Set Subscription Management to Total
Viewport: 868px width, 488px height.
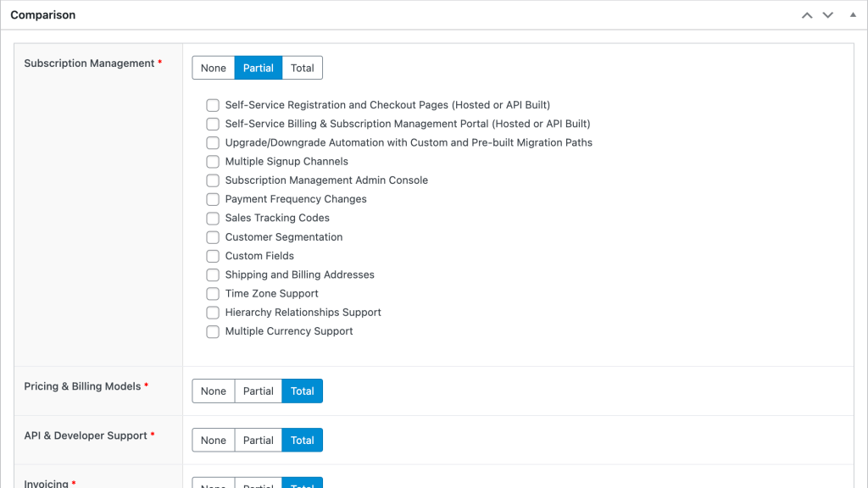(x=303, y=68)
